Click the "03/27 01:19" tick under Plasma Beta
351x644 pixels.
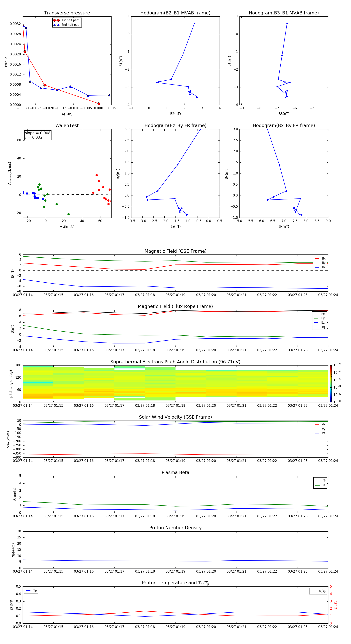pos(175,516)
